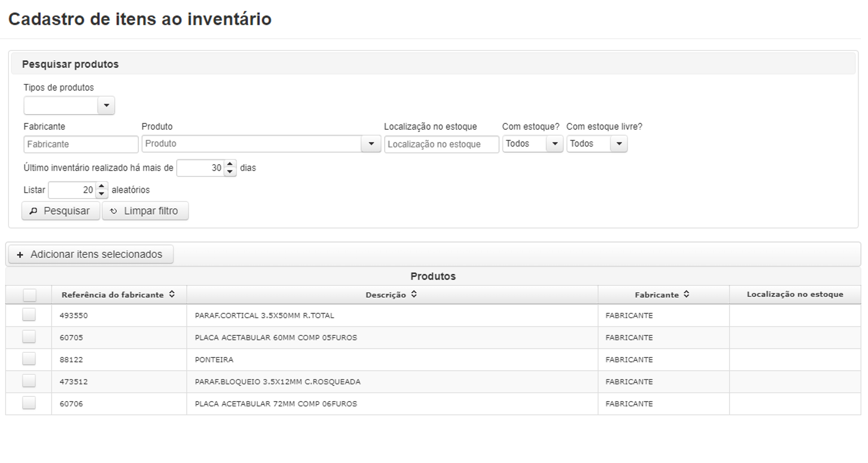Click Limpar filtro to reset filters
This screenshot has height=463, width=868.
[145, 211]
